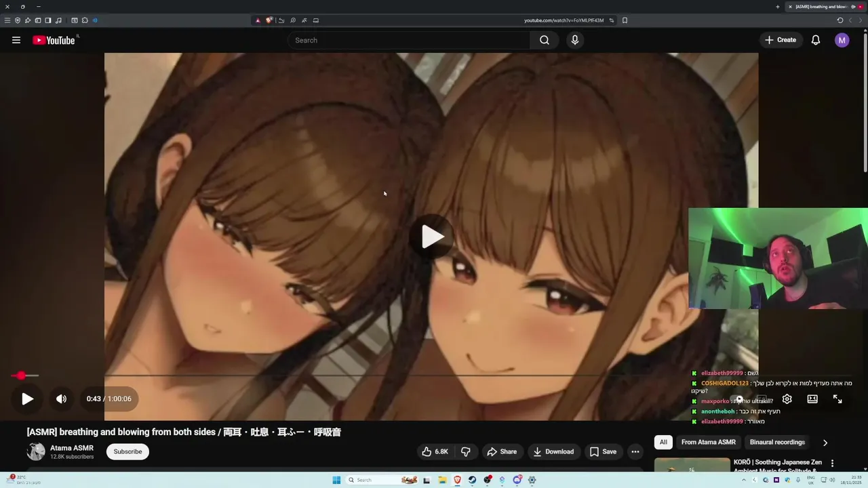Click the address bar URL youtube.com/watch
The width and height of the screenshot is (868, 488).
click(564, 20)
